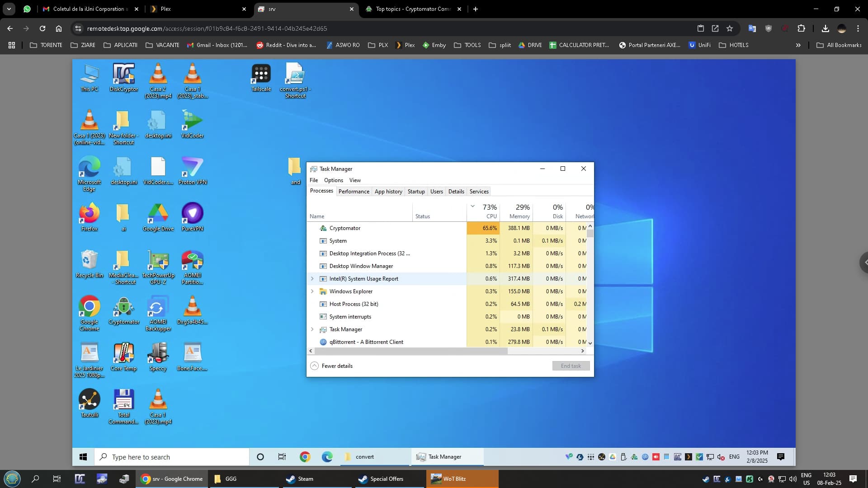Switch to the Startup tab

click(x=416, y=192)
